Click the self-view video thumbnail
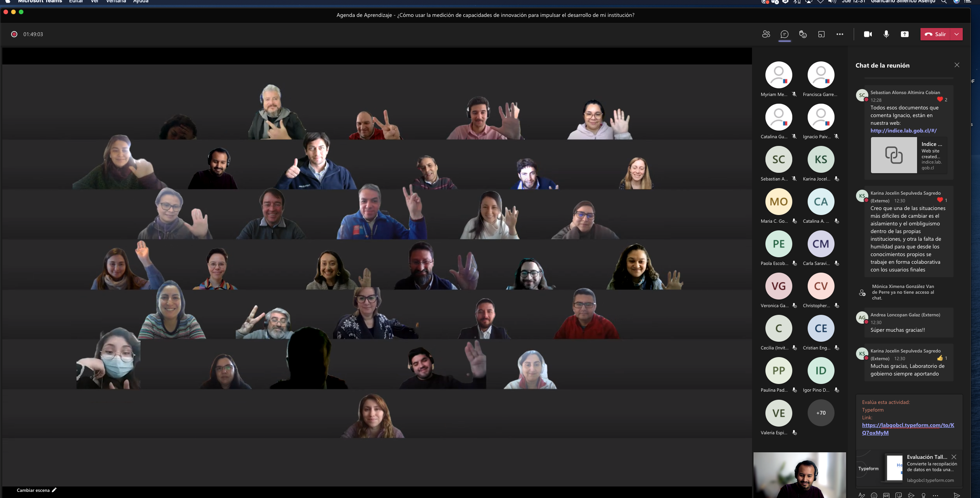Viewport: 980px width, 498px height. point(800,475)
